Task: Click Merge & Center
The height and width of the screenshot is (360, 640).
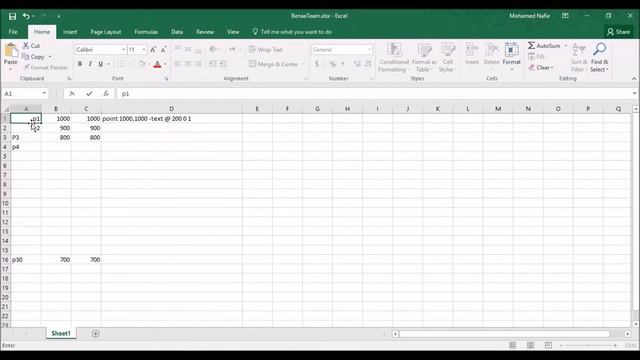Action: [x=273, y=64]
